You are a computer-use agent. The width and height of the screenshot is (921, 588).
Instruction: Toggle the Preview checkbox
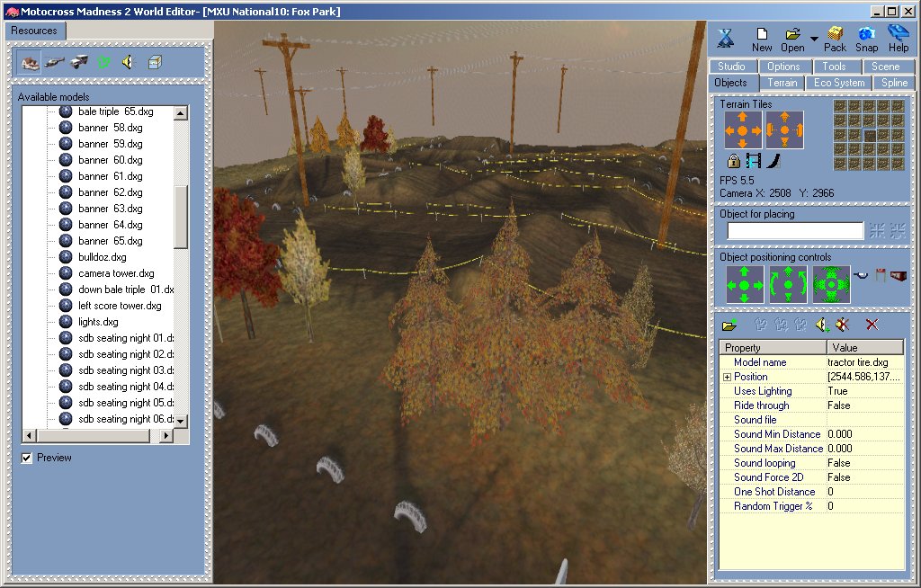pyautogui.click(x=26, y=458)
